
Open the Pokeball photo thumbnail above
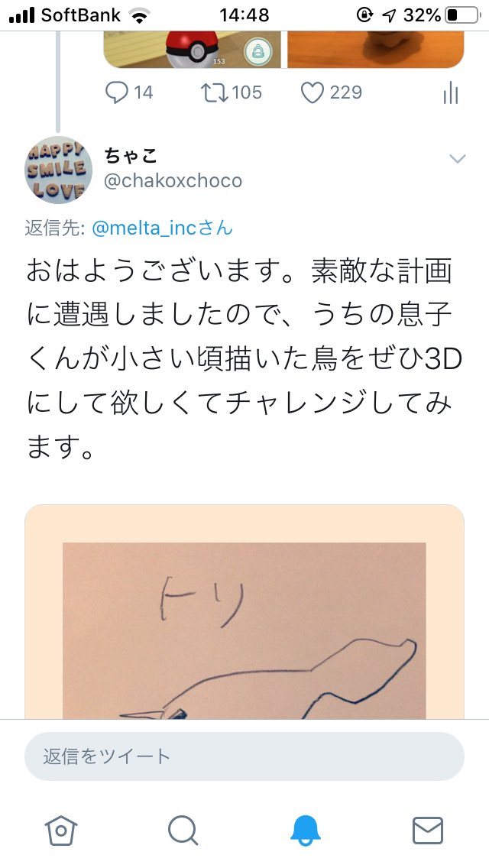point(193,49)
